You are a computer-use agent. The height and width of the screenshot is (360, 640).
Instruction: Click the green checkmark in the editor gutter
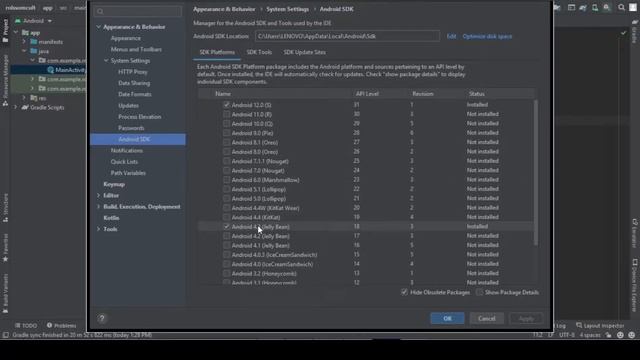point(623,33)
